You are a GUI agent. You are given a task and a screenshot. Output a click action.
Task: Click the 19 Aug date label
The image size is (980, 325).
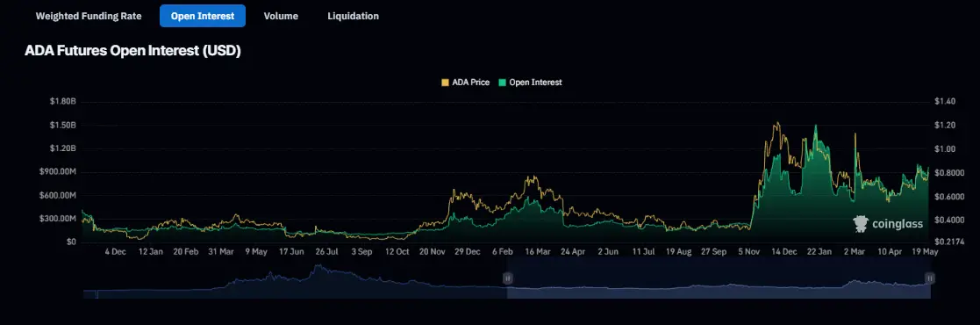pos(679,252)
